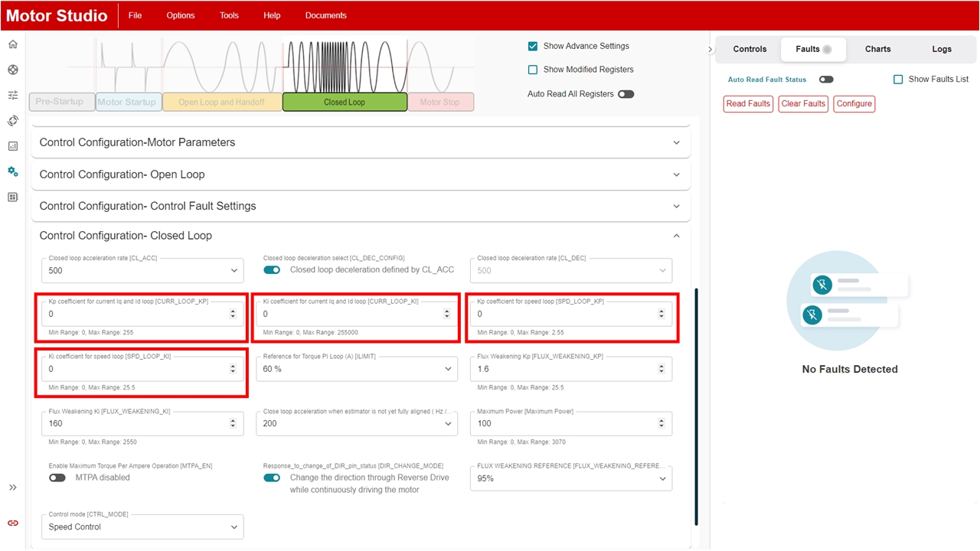The width and height of the screenshot is (980, 551).
Task: Expand sidebar with double chevron icon
Action: click(13, 487)
